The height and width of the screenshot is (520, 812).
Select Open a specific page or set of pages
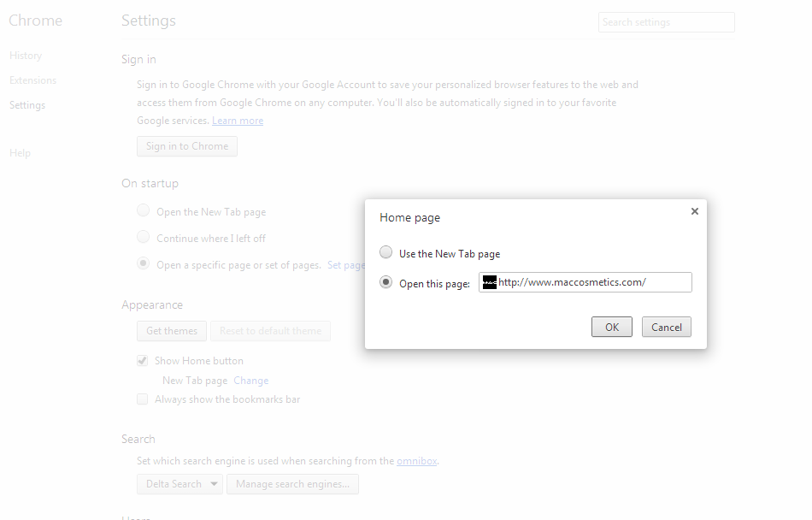(143, 263)
